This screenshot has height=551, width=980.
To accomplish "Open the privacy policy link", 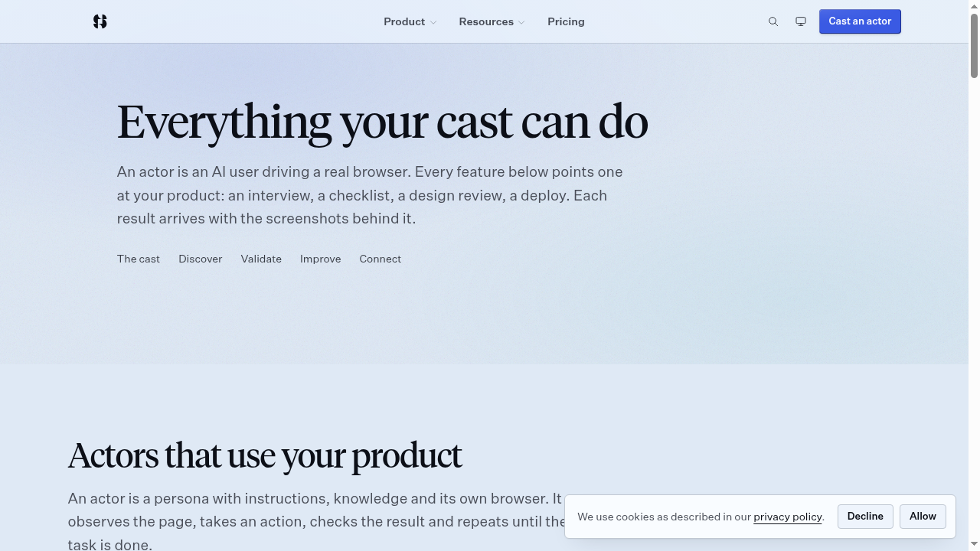I will [x=788, y=517].
